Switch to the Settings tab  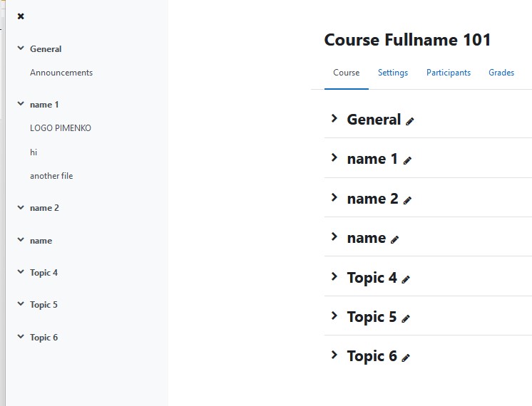(x=393, y=73)
